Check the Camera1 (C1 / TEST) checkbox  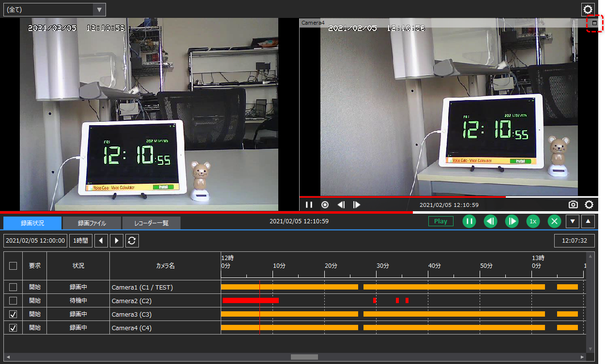[x=13, y=286]
